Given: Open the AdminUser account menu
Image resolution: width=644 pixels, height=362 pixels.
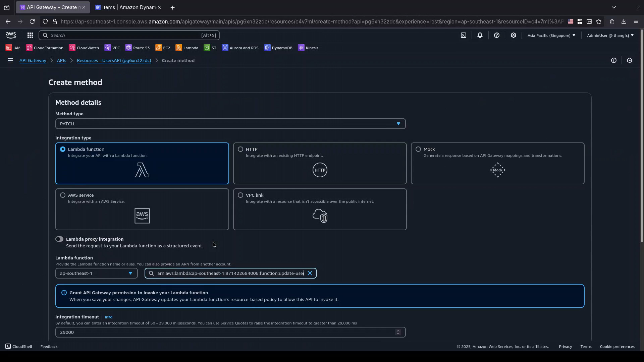Looking at the screenshot, I should click(610, 35).
